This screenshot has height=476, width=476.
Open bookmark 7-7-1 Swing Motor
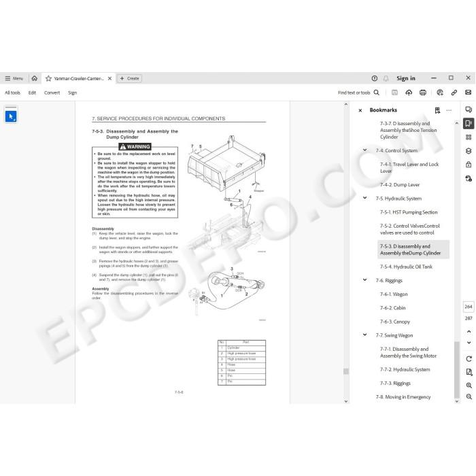[x=408, y=352]
